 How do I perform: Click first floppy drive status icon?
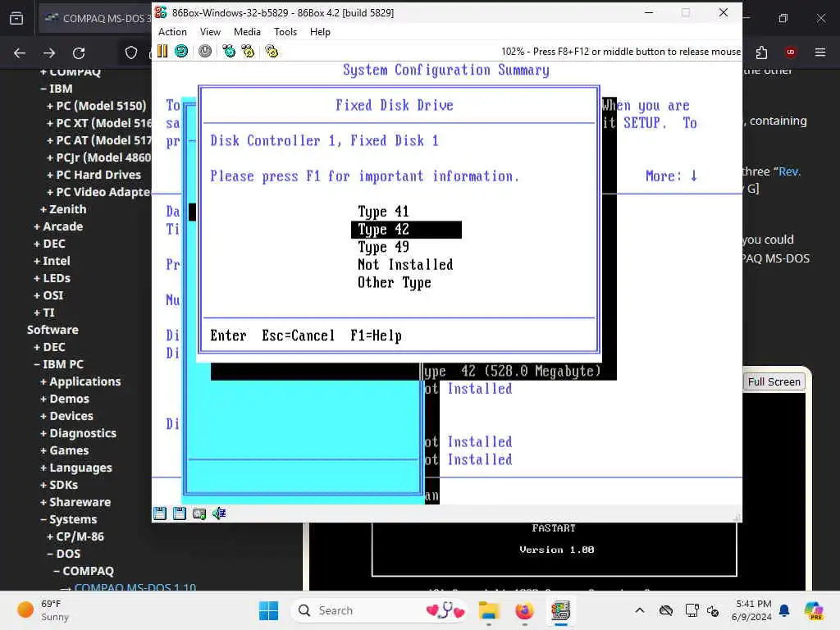[160, 514]
